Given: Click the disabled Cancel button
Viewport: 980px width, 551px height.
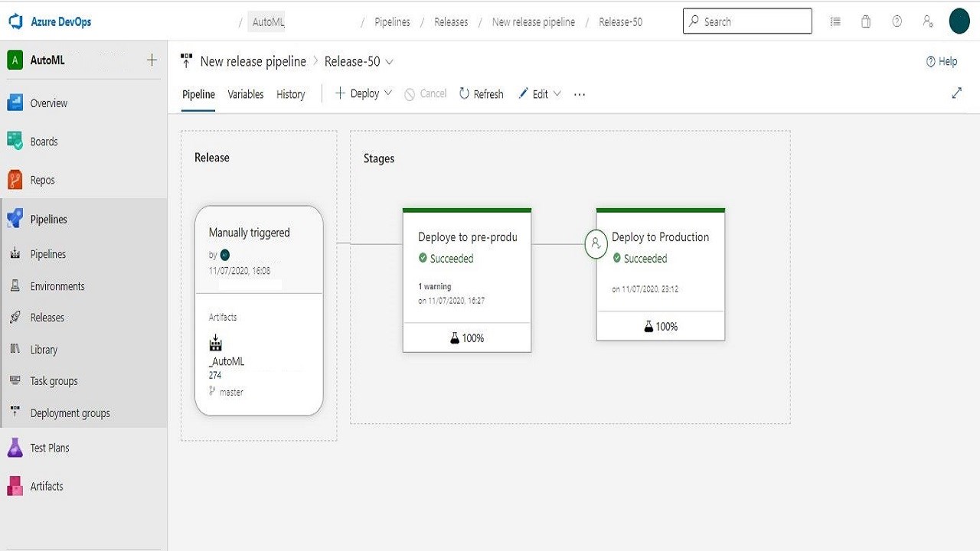Looking at the screenshot, I should click(x=426, y=93).
